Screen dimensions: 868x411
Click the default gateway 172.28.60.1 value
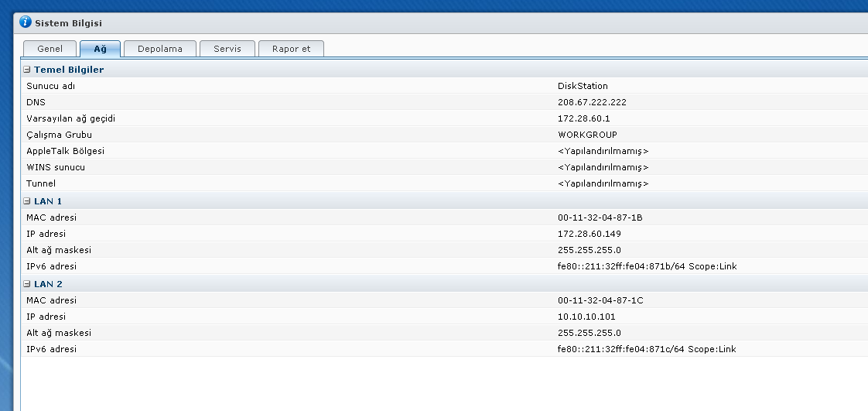tap(584, 118)
